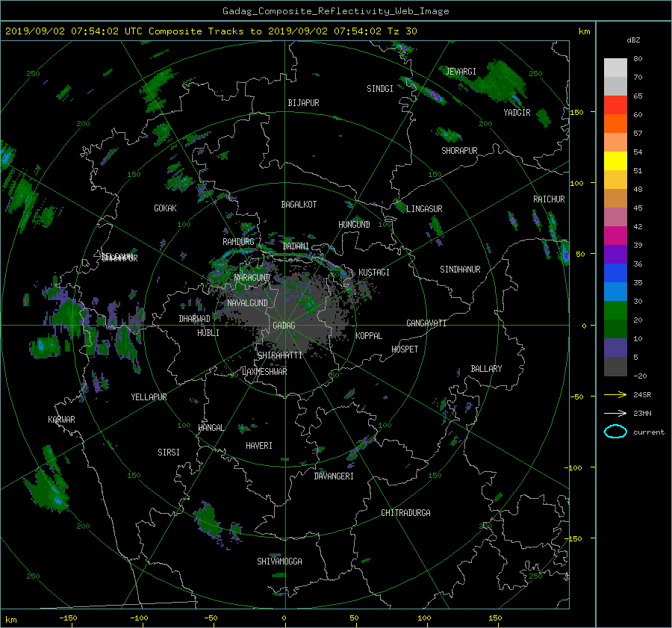672x628 pixels.
Task: Click the SINDGI city label
Action: coord(380,89)
